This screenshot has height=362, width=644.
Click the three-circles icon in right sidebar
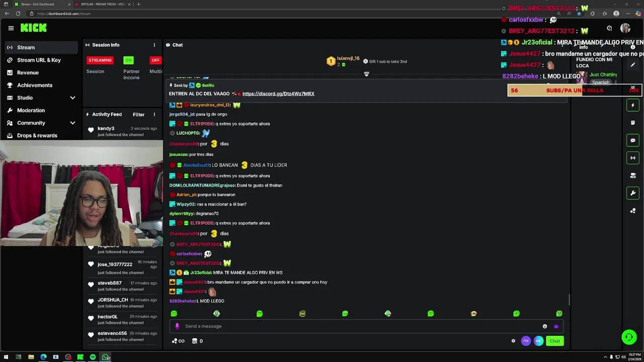tap(633, 211)
